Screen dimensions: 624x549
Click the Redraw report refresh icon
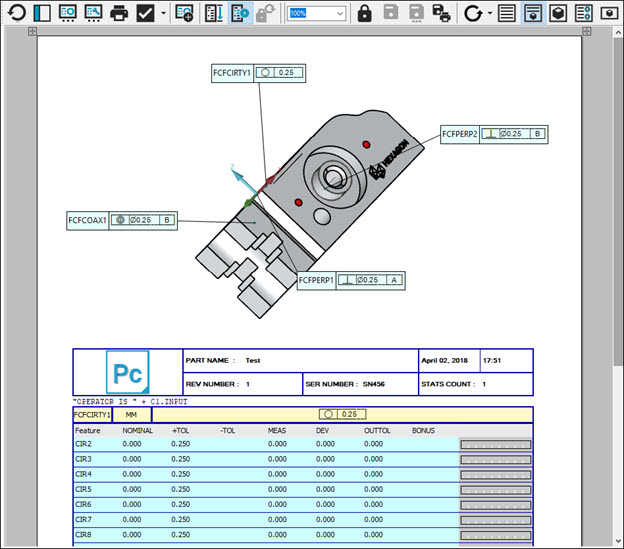tap(15, 13)
